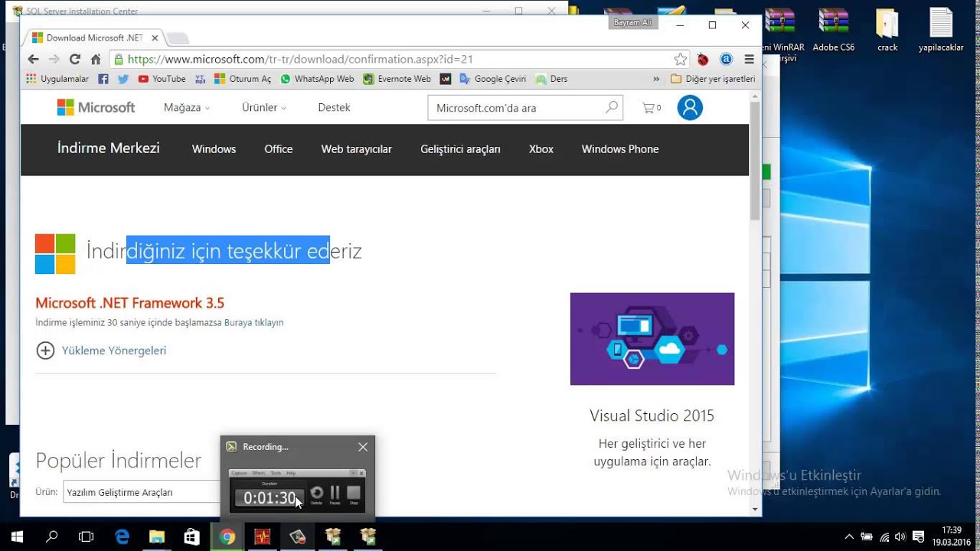Open the Destek link
This screenshot has width=980, height=551.
[334, 108]
